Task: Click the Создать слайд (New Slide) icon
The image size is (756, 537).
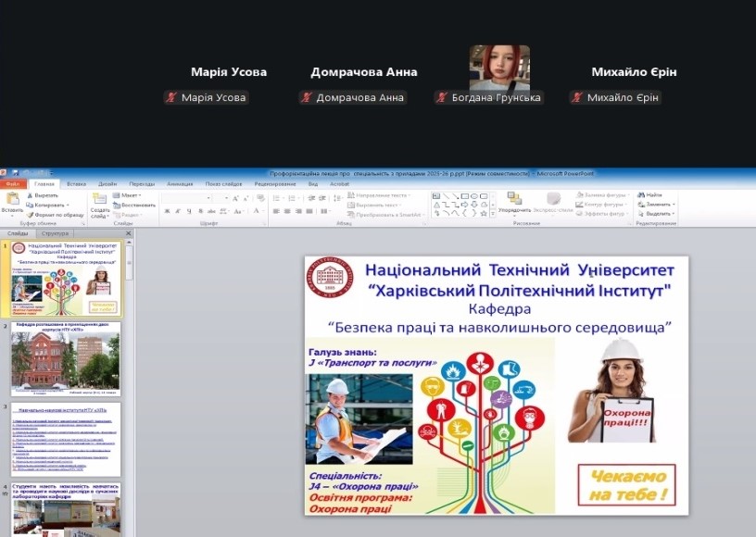Action: [x=99, y=200]
